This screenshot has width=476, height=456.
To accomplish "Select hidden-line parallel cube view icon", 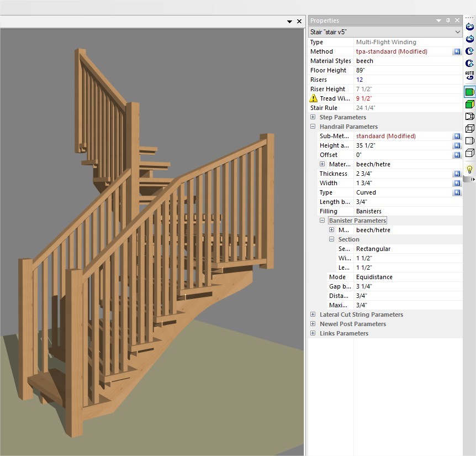I will pos(469,153).
